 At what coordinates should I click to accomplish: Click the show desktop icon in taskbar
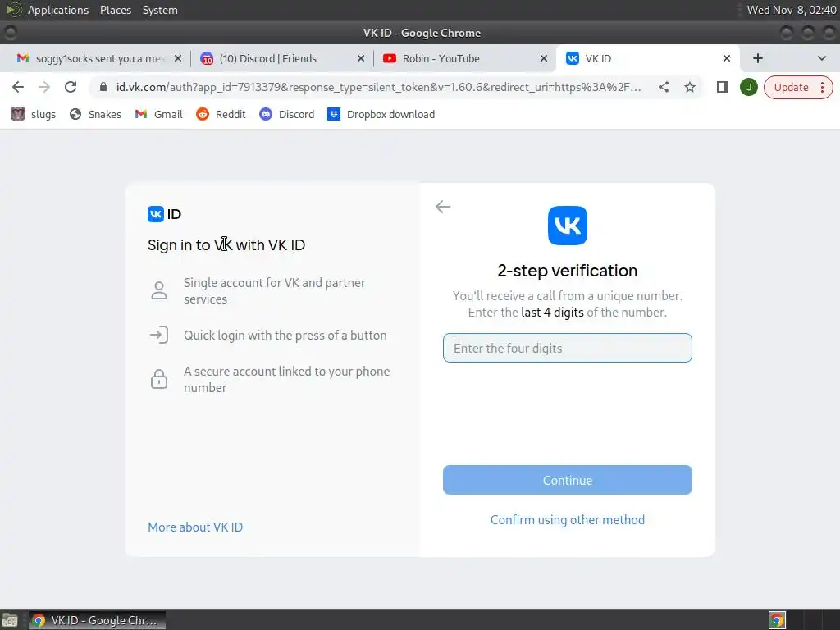pos(10,620)
